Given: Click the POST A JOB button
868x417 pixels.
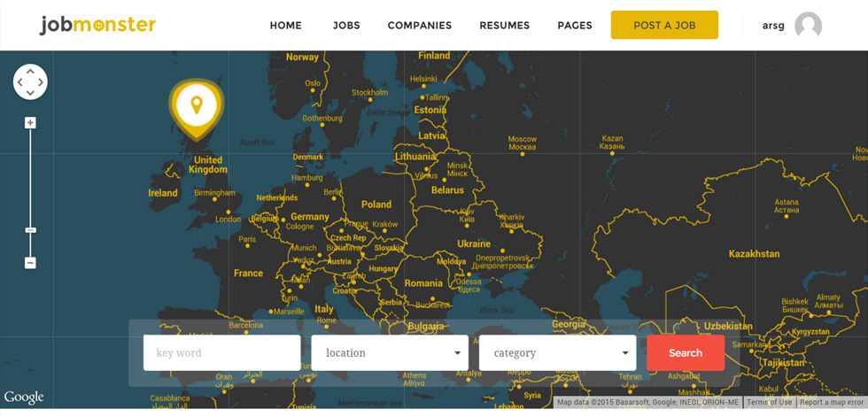Looking at the screenshot, I should [664, 25].
